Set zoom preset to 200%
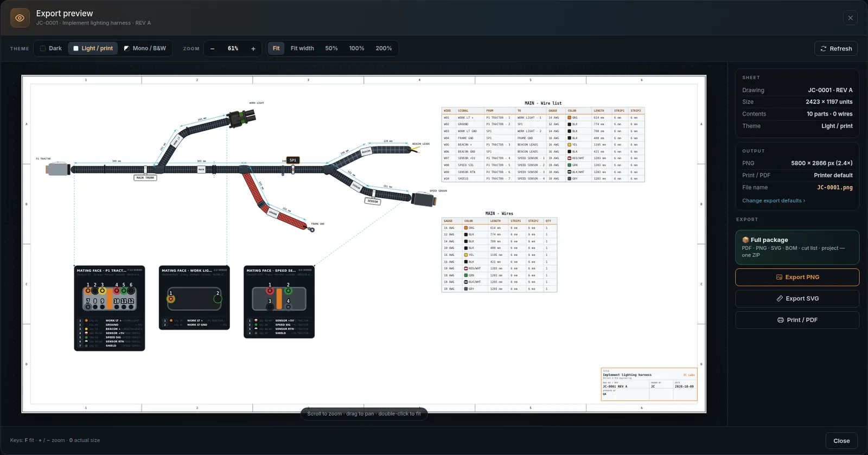 point(384,48)
